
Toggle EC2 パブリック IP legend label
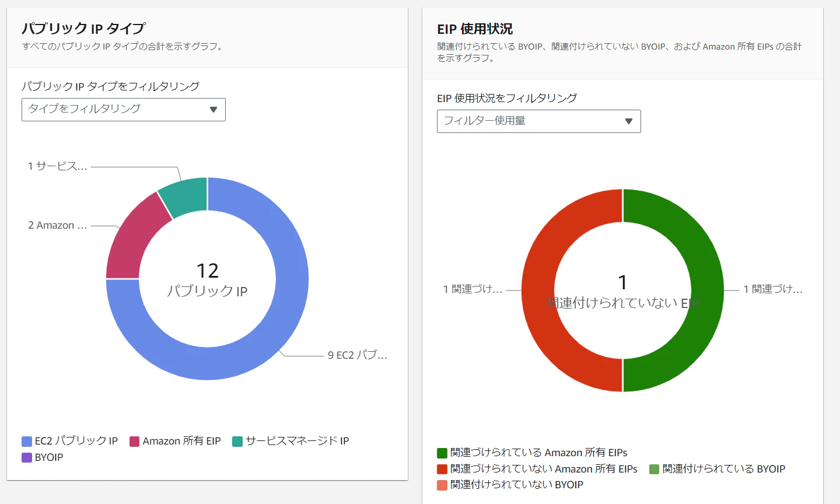pyautogui.click(x=76, y=441)
